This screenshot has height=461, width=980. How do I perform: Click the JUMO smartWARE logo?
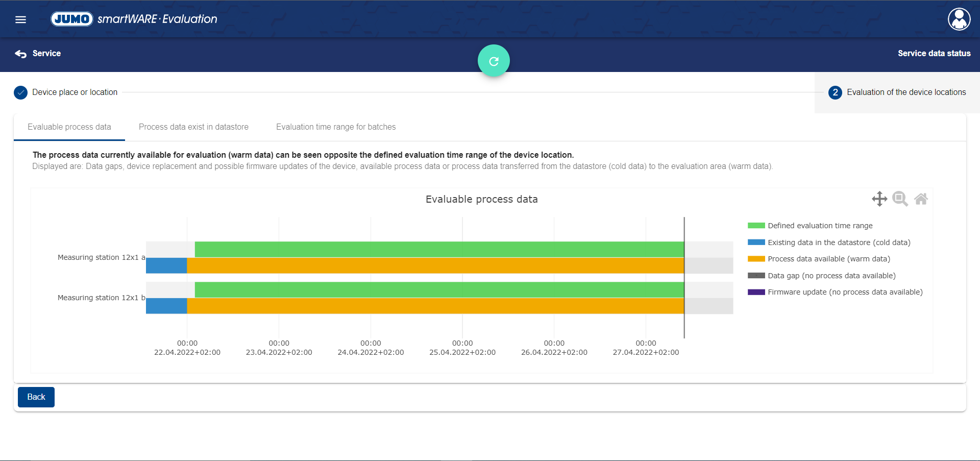tap(134, 19)
